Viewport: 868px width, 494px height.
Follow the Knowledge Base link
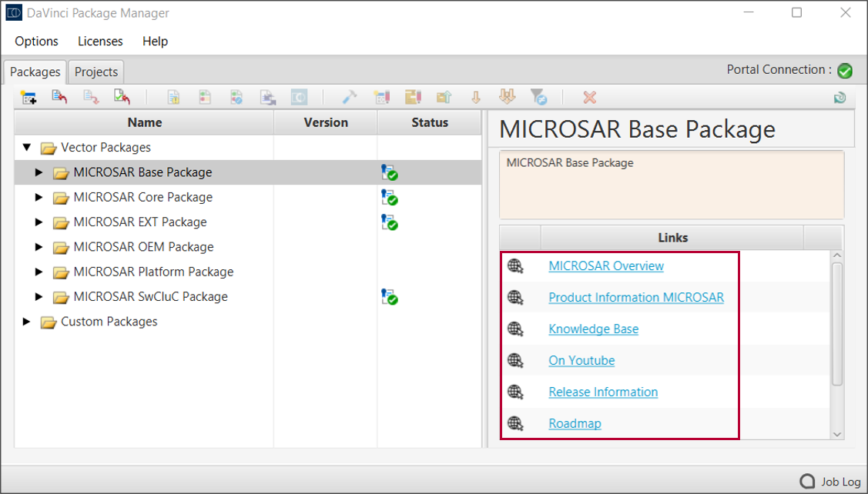[x=593, y=329]
